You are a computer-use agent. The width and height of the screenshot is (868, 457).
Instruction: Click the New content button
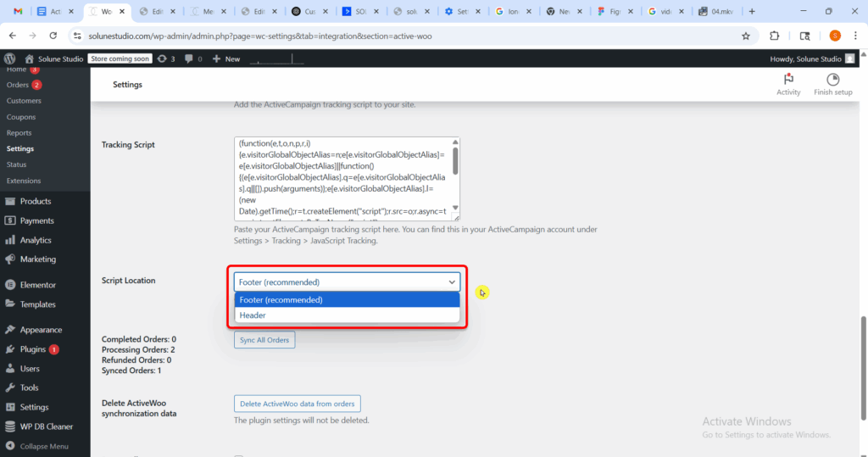pyautogui.click(x=226, y=59)
